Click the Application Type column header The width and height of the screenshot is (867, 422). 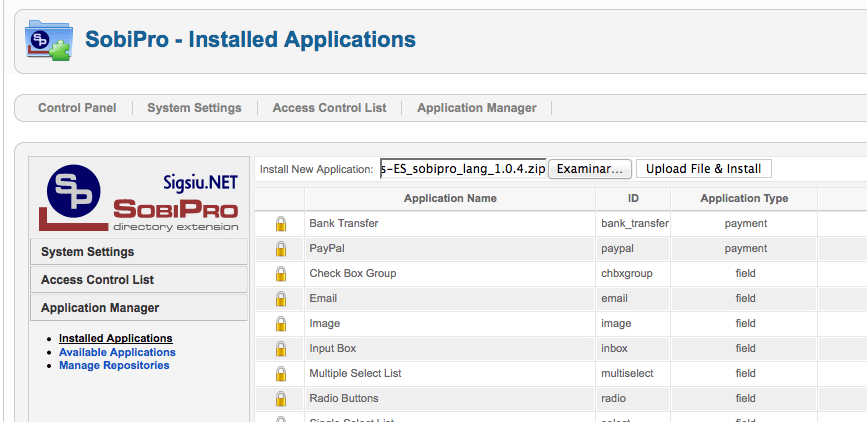744,199
